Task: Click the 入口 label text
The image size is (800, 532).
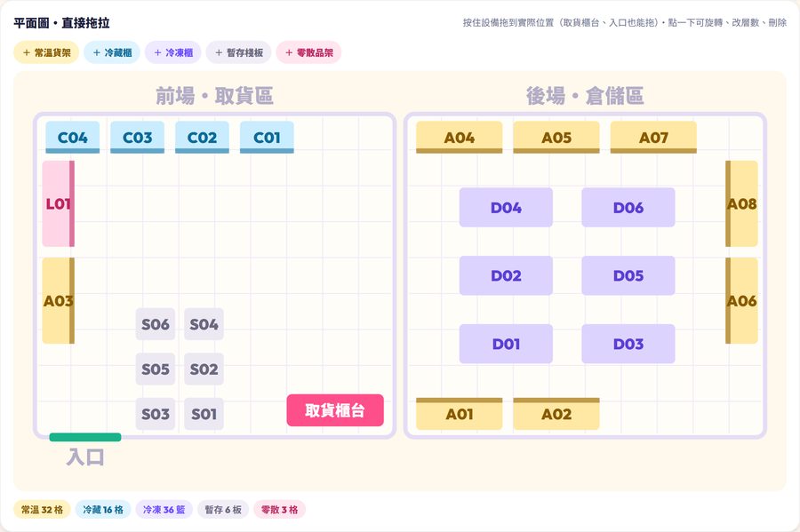Action: click(x=85, y=457)
